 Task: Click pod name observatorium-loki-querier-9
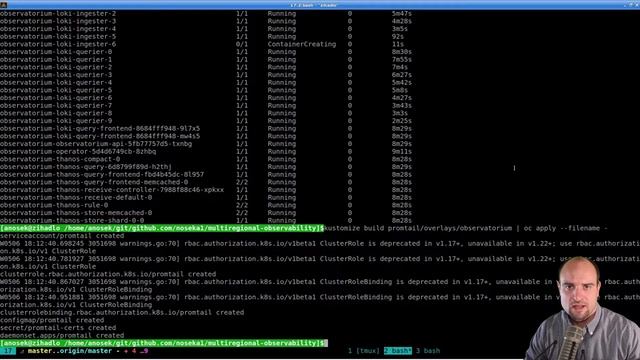tap(56, 121)
